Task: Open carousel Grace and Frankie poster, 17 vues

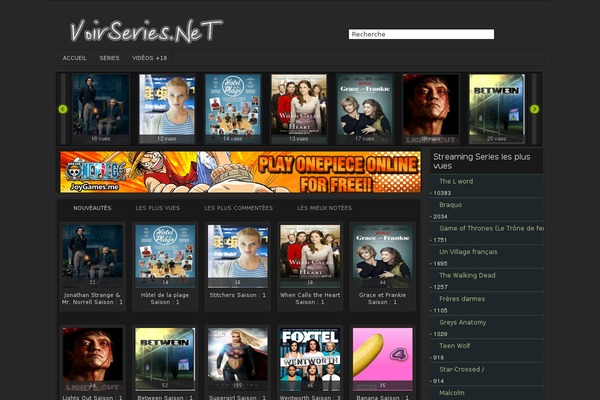Action: (x=365, y=109)
